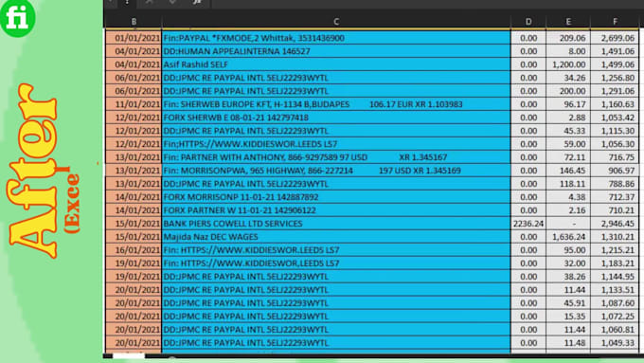Click the formula bar Enter checkmark icon
The height and width of the screenshot is (363, 644).
coord(172,3)
